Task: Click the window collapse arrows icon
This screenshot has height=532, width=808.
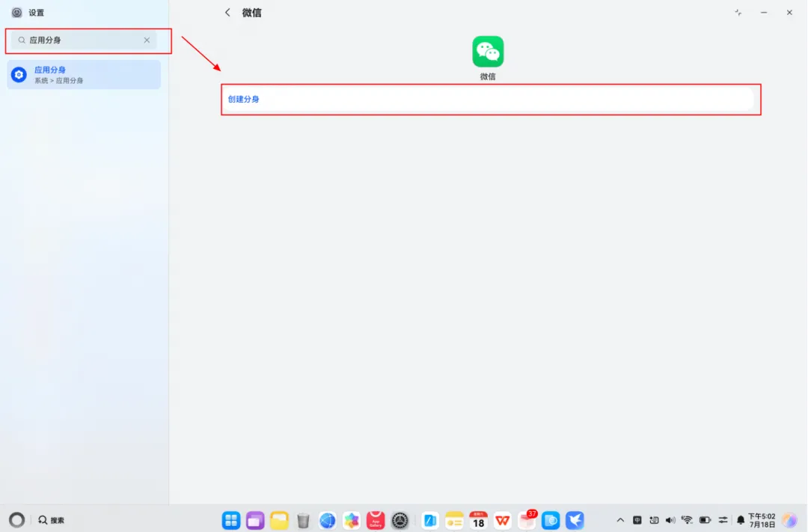Action: 738,13
